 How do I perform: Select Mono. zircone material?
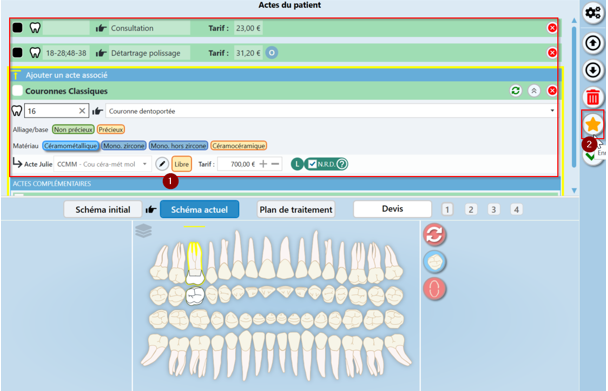[124, 146]
